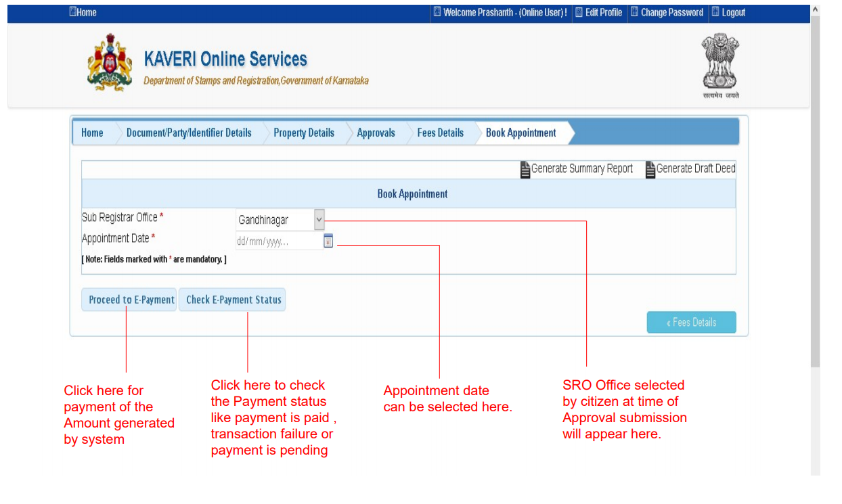Switch to the Fees Details breadcrumb tab
842x504 pixels.
442,133
